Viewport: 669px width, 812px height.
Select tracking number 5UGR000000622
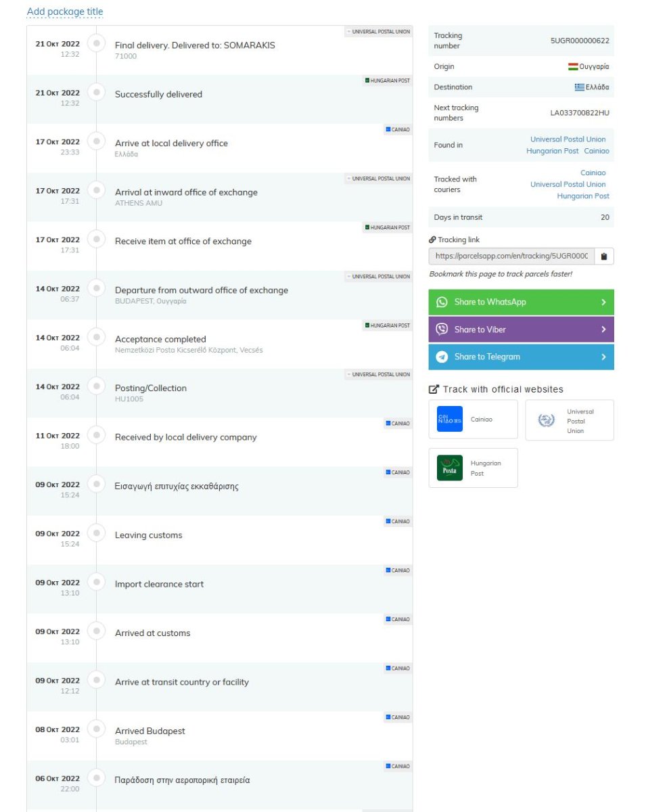[580, 41]
